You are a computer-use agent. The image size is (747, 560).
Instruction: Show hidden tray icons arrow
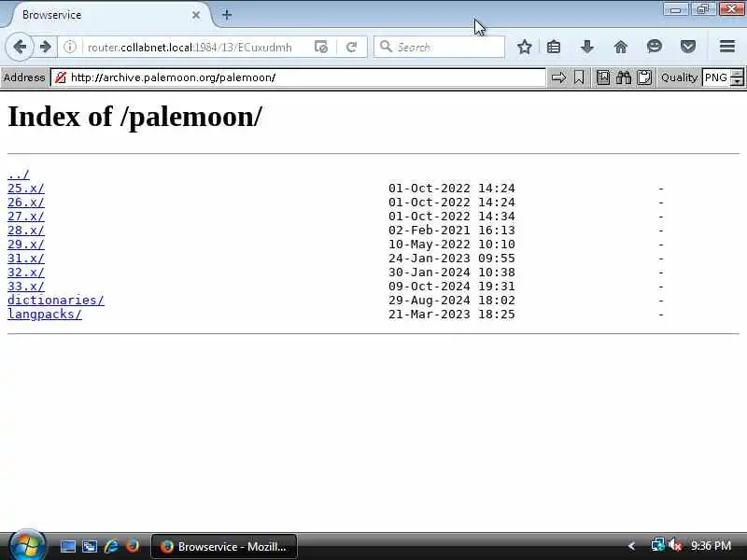click(x=632, y=546)
